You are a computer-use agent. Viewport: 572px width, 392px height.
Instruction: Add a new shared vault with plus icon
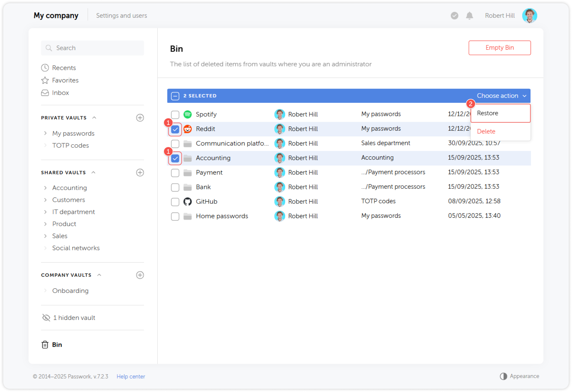[140, 173]
